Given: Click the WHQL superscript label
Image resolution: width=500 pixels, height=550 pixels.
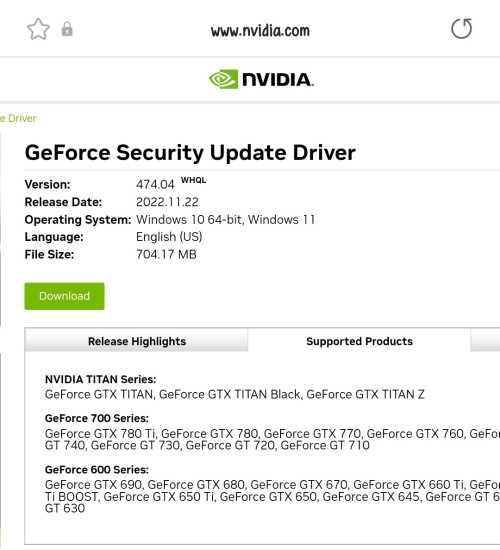Looking at the screenshot, I should tap(193, 180).
